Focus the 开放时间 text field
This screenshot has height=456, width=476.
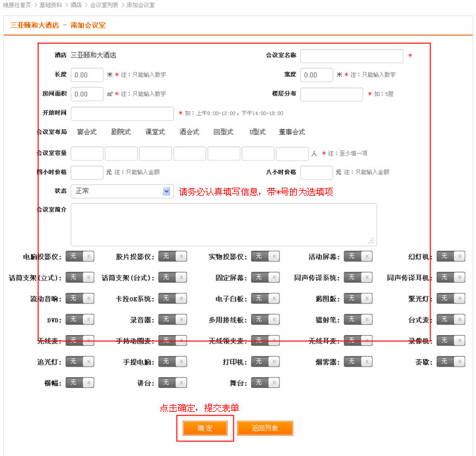[122, 113]
